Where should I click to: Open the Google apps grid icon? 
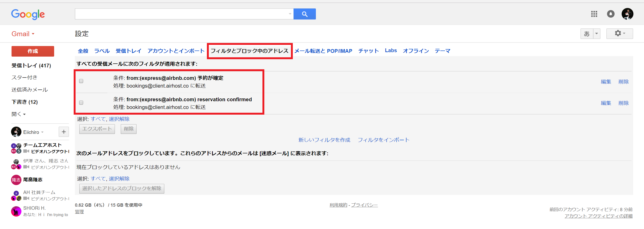(594, 14)
